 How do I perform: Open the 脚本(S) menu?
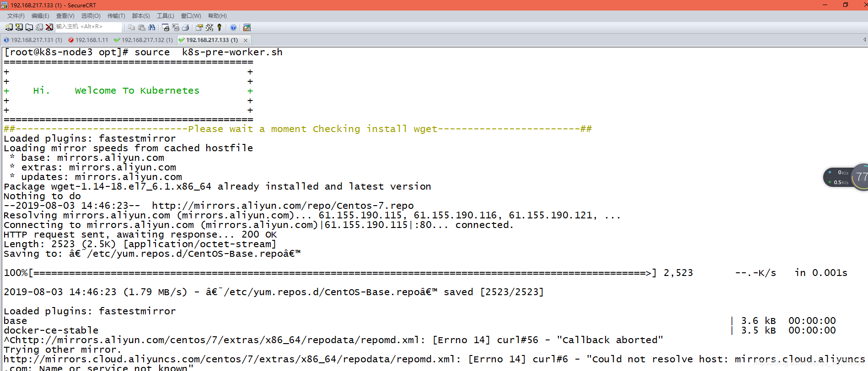(141, 16)
